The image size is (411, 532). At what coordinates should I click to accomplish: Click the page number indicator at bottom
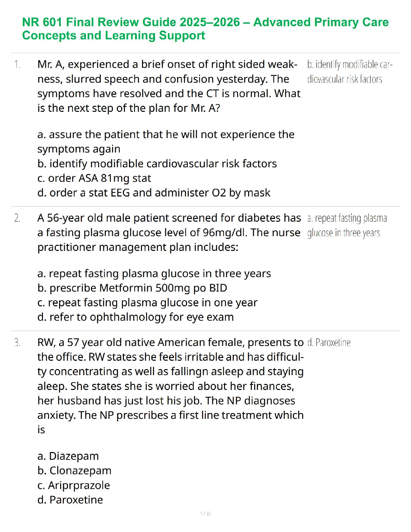(x=205, y=514)
